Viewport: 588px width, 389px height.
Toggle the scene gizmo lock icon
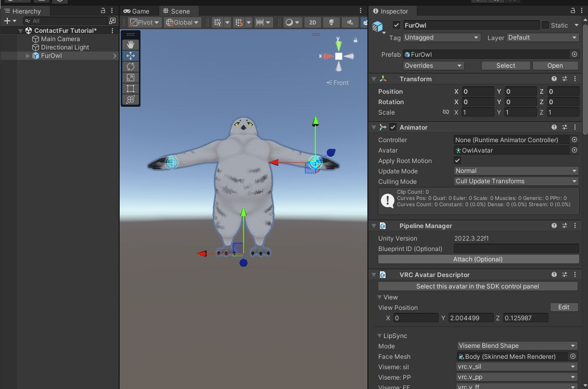click(355, 40)
